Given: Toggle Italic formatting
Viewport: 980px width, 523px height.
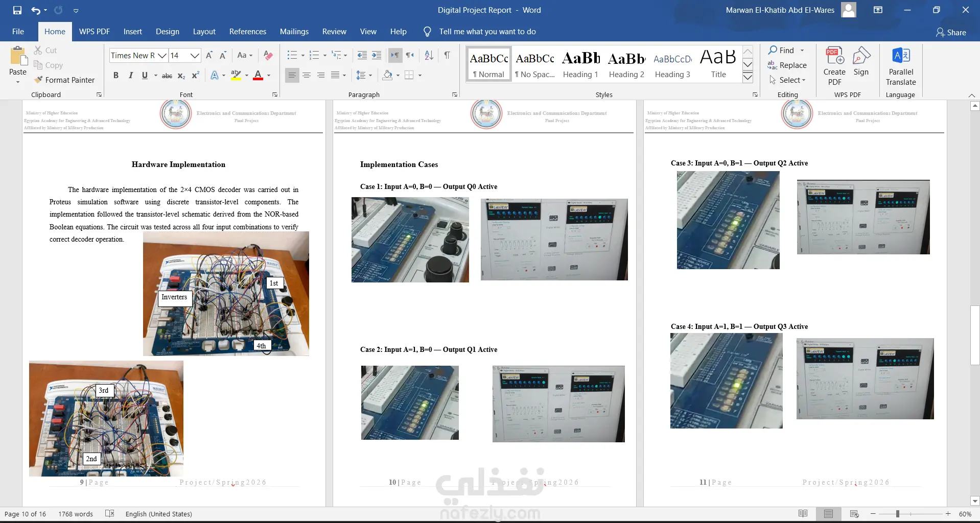Looking at the screenshot, I should tap(131, 76).
